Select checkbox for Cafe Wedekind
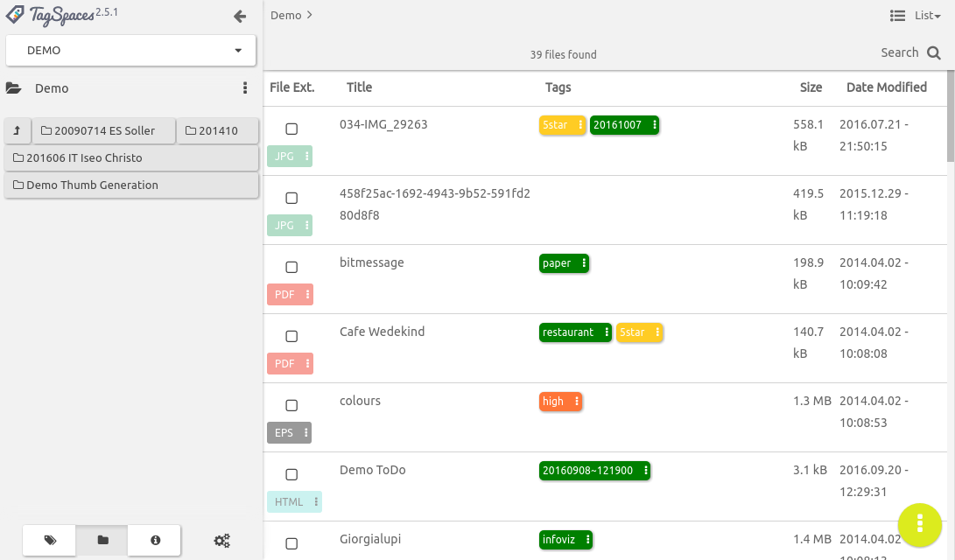 291,336
